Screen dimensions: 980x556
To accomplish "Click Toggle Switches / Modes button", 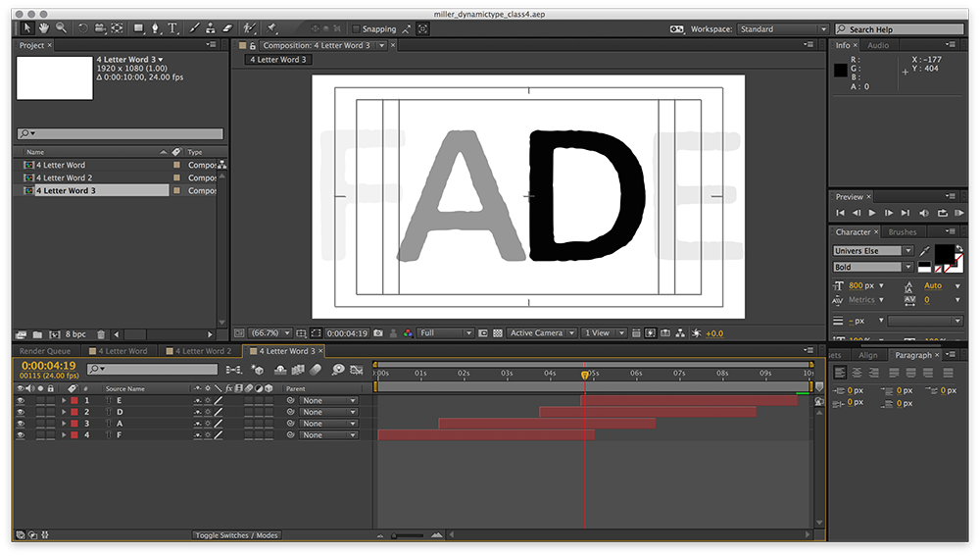I will [237, 535].
